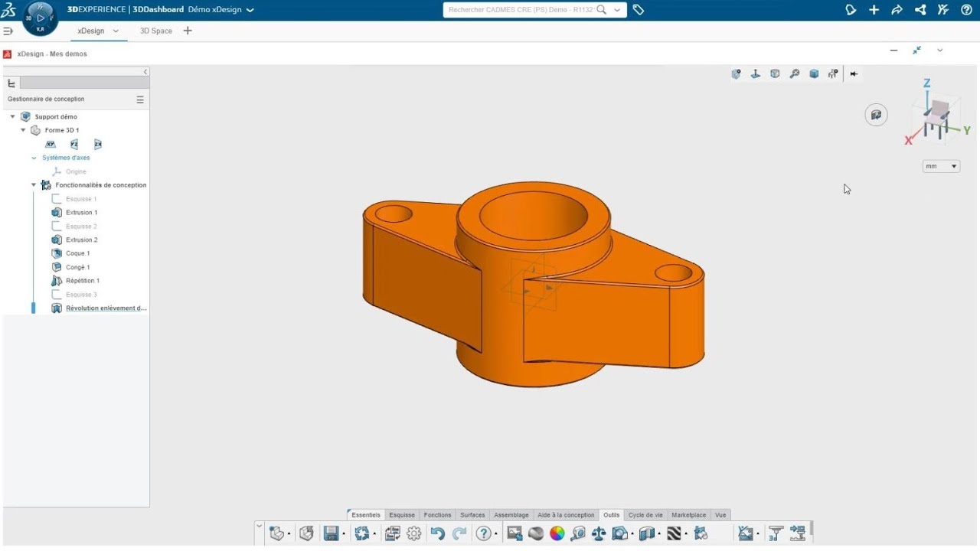Open the mm units dropdown
The height and width of the screenshot is (551, 980).
tap(941, 166)
